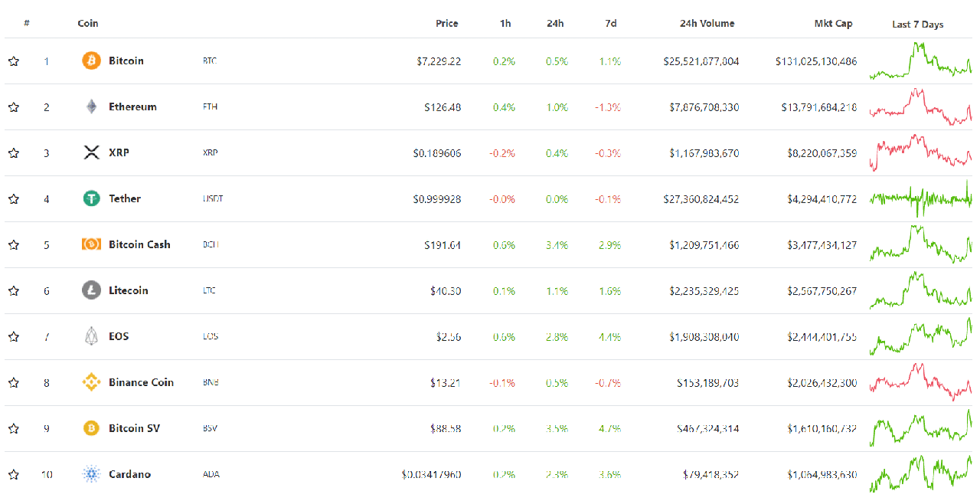Screen dimensions: 980x501
Task: Sort by the Price column header
Action: tap(447, 23)
